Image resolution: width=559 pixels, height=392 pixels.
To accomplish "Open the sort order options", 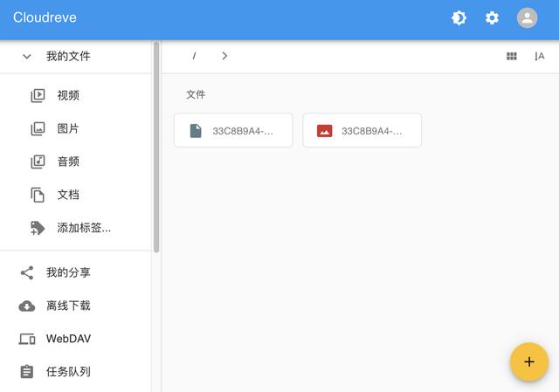I will coord(540,56).
